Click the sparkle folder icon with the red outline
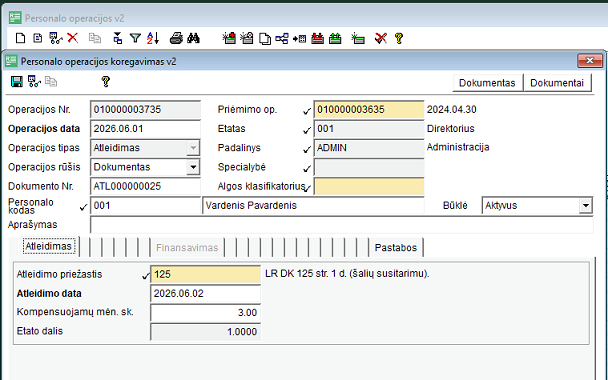Image resolution: width=608 pixels, height=380 pixels. 247,38
